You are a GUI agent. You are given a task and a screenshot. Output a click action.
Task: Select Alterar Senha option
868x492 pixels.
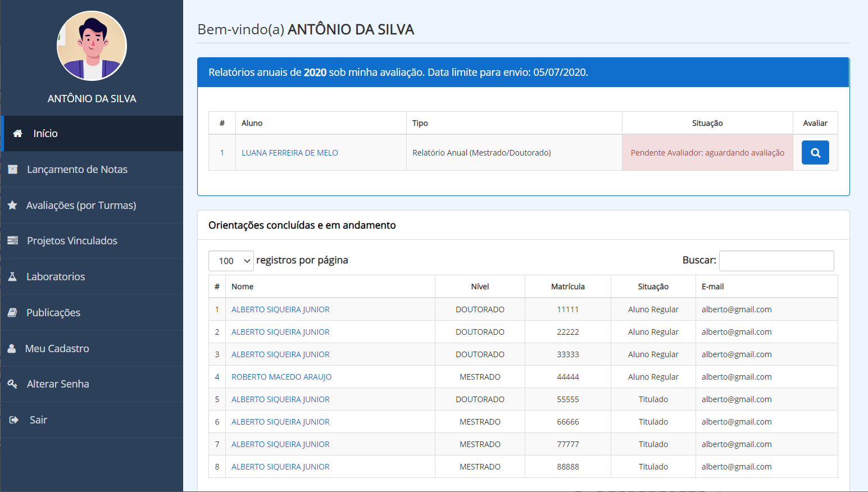point(92,384)
